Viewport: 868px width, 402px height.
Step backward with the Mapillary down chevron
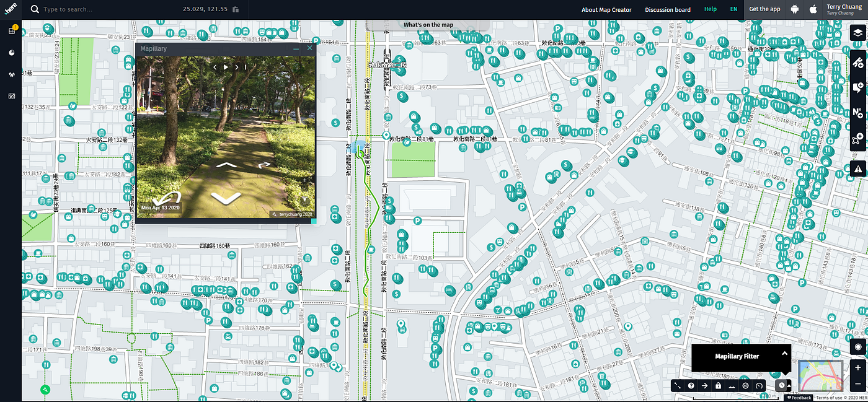pos(226,198)
